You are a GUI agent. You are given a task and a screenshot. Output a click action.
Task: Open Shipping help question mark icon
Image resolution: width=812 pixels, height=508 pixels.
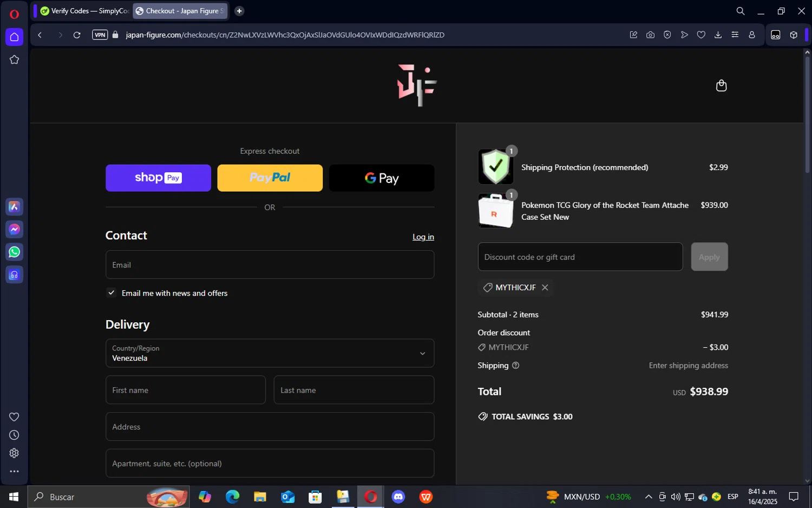click(x=515, y=366)
